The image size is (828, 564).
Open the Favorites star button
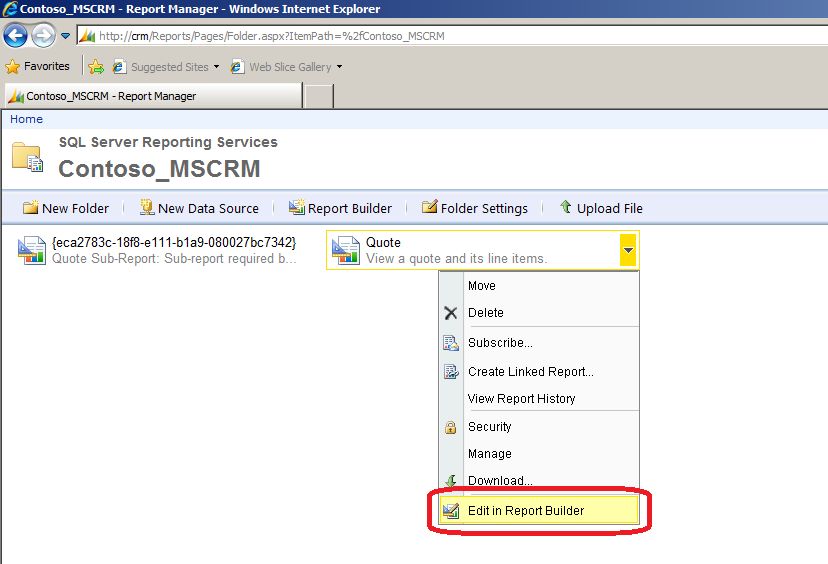pyautogui.click(x=37, y=67)
